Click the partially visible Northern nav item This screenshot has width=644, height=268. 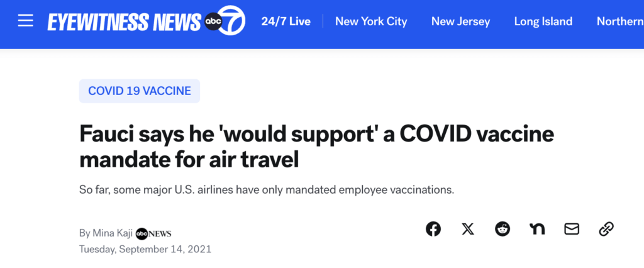click(619, 21)
